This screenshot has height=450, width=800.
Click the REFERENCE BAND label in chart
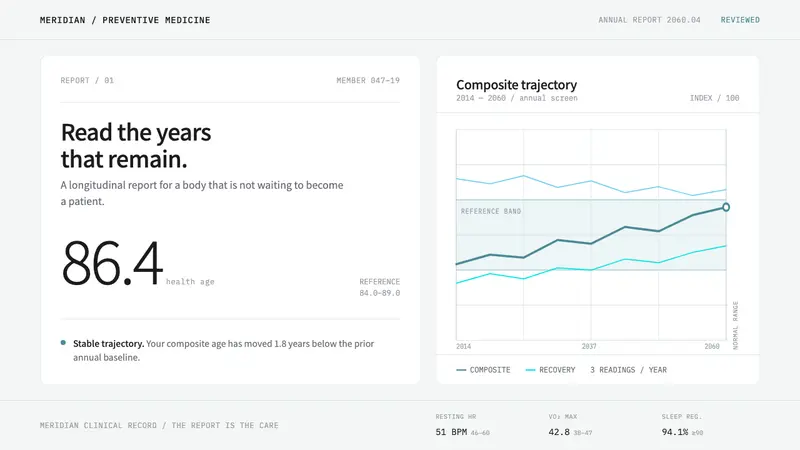pos(491,211)
